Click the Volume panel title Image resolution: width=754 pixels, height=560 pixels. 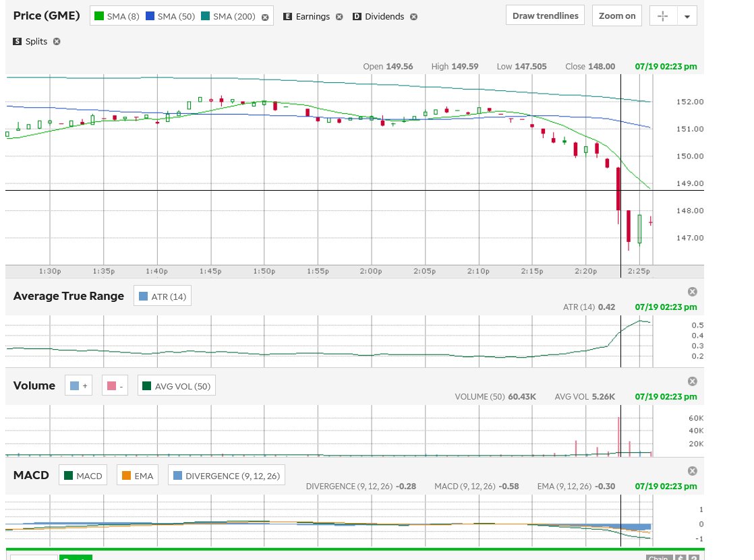click(34, 385)
